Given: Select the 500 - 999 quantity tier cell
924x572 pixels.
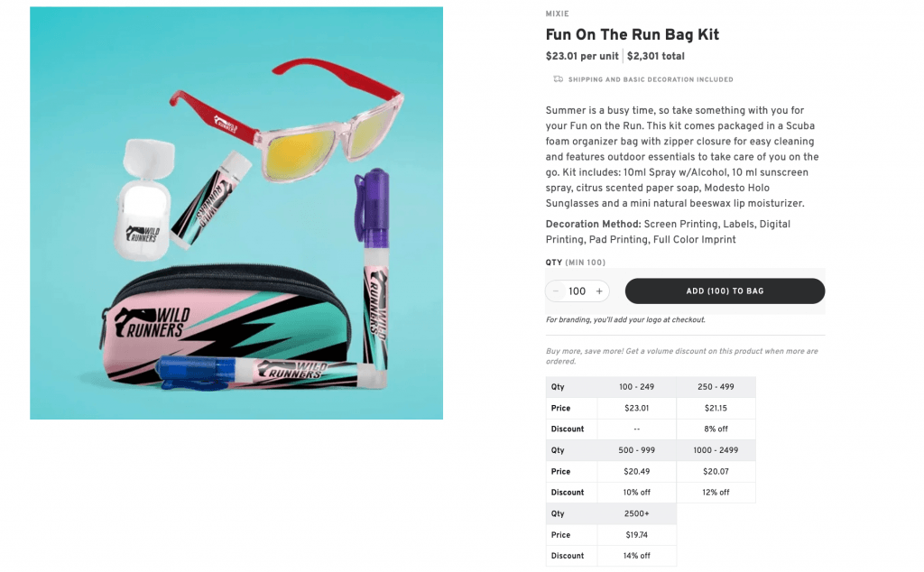Looking at the screenshot, I should click(636, 450).
